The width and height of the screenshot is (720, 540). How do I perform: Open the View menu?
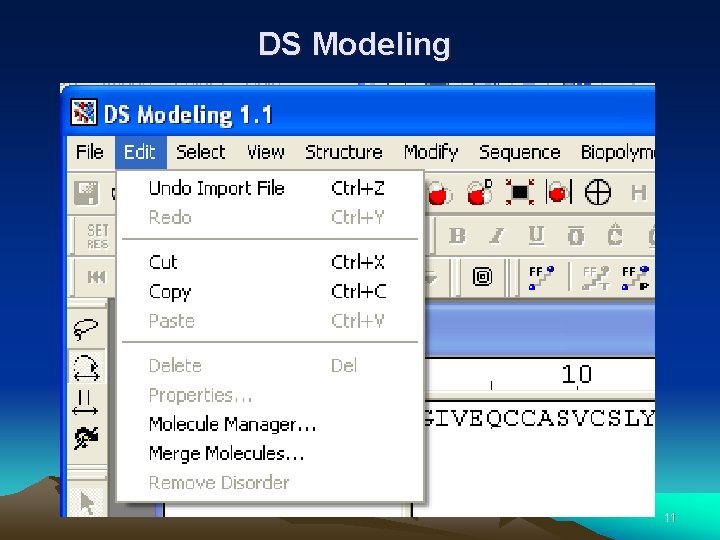265,152
